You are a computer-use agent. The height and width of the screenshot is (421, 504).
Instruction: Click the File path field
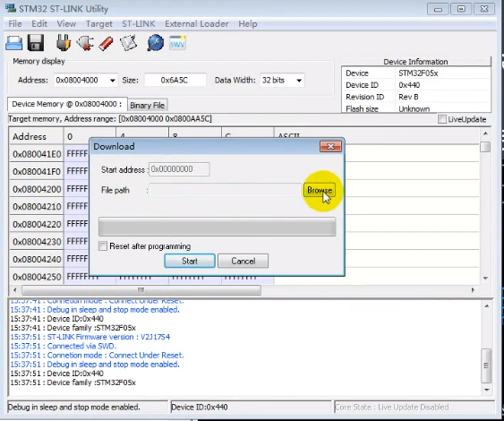225,190
